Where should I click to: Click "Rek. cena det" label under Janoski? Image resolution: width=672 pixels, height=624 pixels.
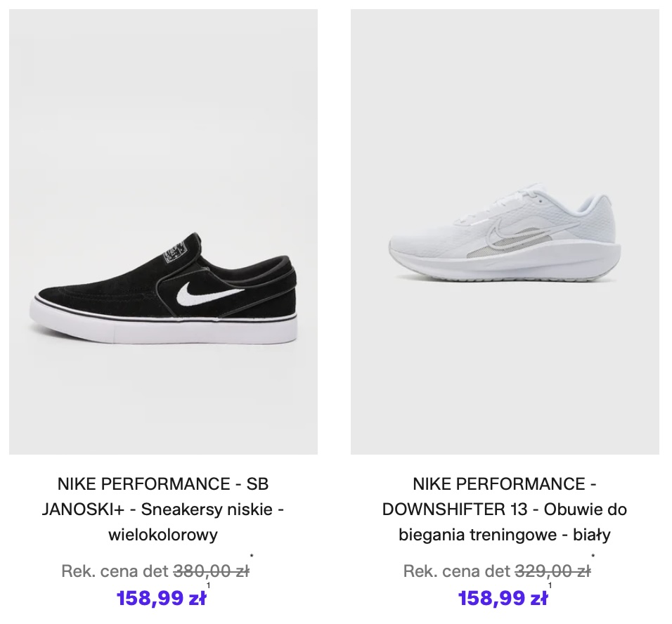(x=115, y=571)
